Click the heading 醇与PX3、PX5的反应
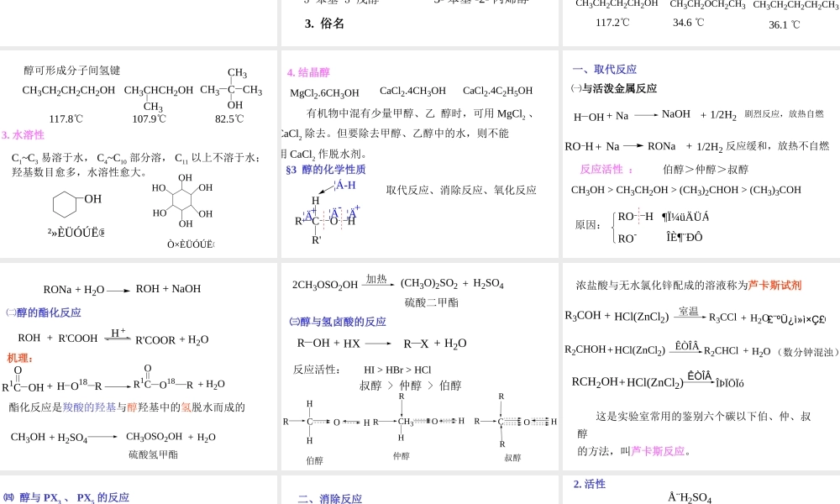 pyautogui.click(x=66, y=497)
